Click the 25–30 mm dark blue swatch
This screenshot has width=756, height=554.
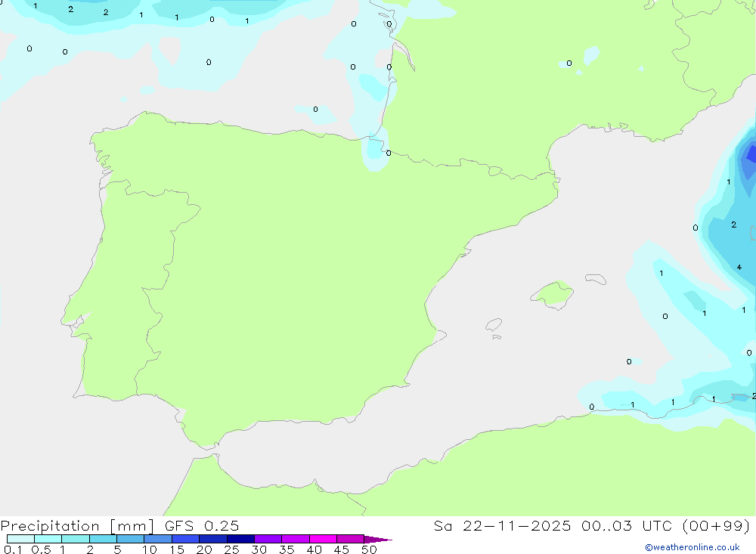tap(240, 539)
